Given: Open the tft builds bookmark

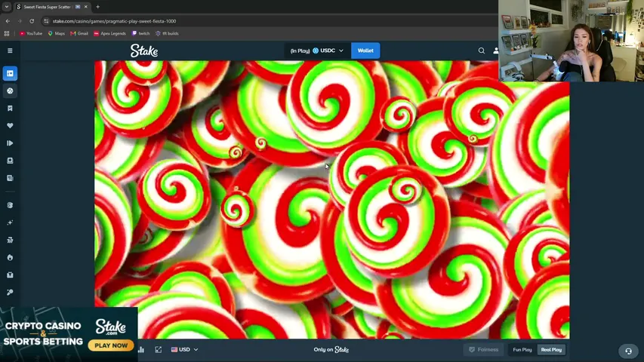Looking at the screenshot, I should 167,34.
